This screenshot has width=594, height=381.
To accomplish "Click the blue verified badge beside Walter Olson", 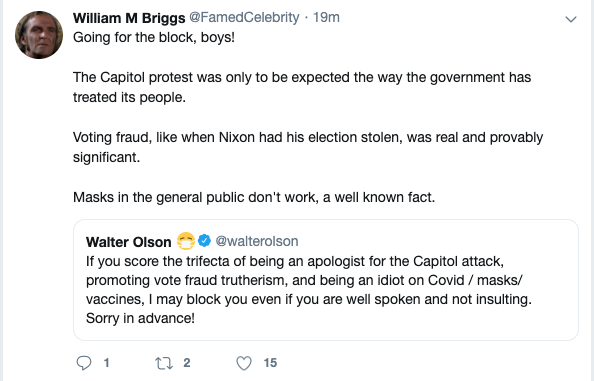I will coord(205,240).
